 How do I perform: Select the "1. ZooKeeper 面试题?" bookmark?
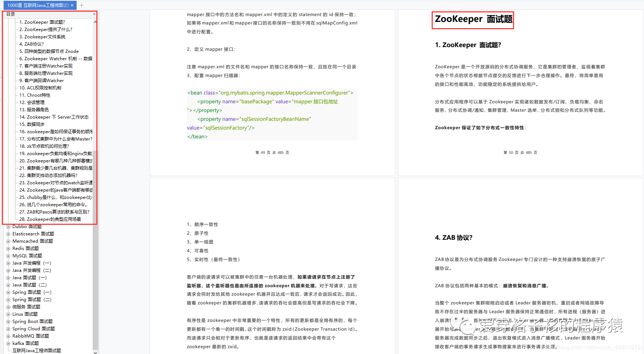[43, 22]
